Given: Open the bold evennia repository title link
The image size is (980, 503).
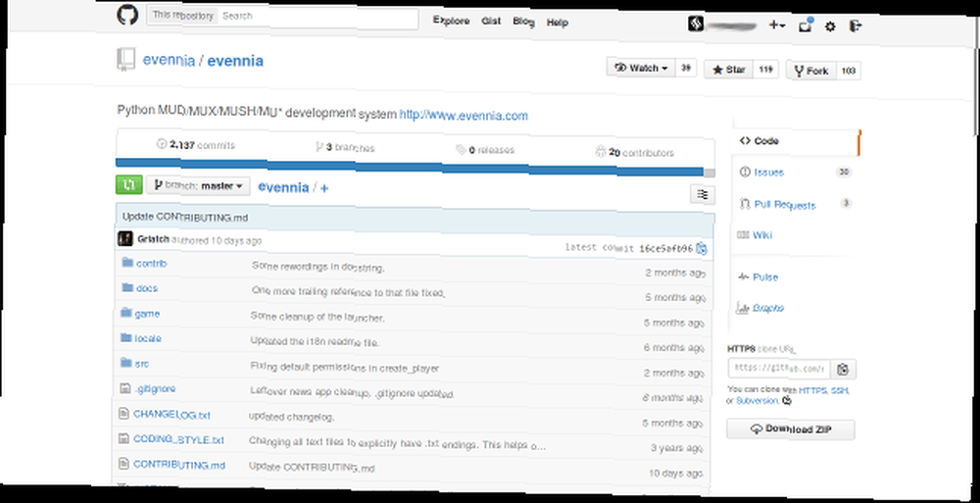Looking at the screenshot, I should pos(235,62).
